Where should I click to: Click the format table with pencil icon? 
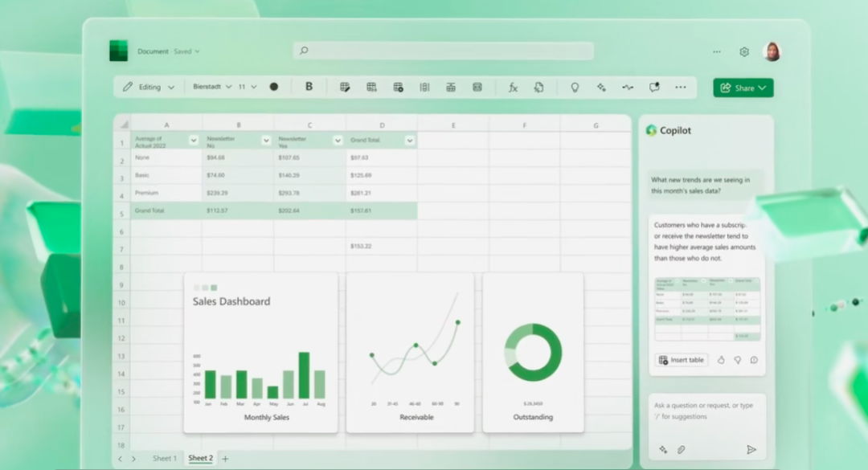[x=345, y=87]
